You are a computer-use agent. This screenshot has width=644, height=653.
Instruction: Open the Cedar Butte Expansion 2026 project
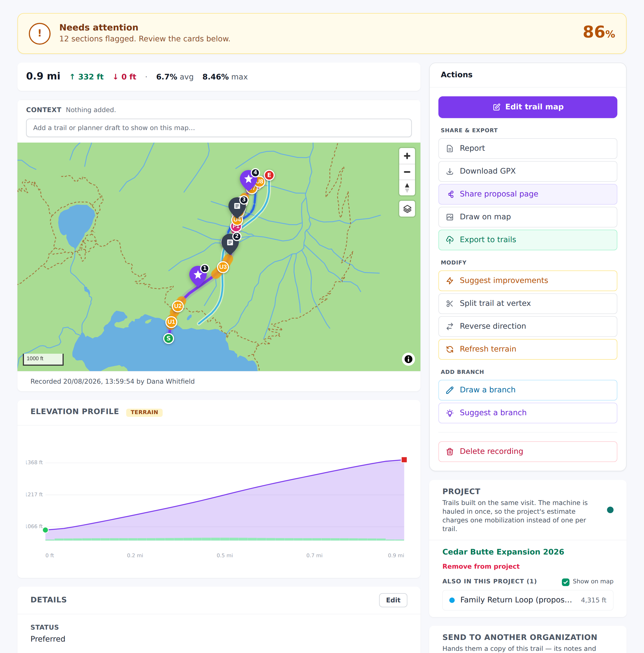tap(503, 552)
